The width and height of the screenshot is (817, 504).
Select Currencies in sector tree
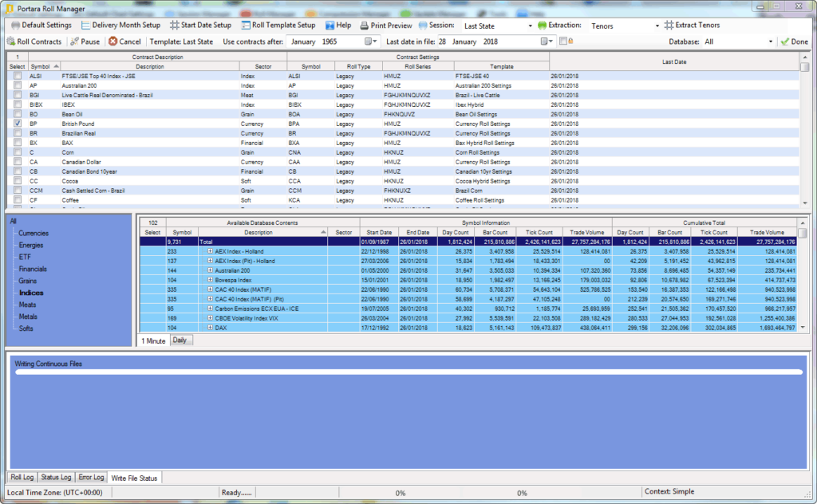pyautogui.click(x=34, y=233)
